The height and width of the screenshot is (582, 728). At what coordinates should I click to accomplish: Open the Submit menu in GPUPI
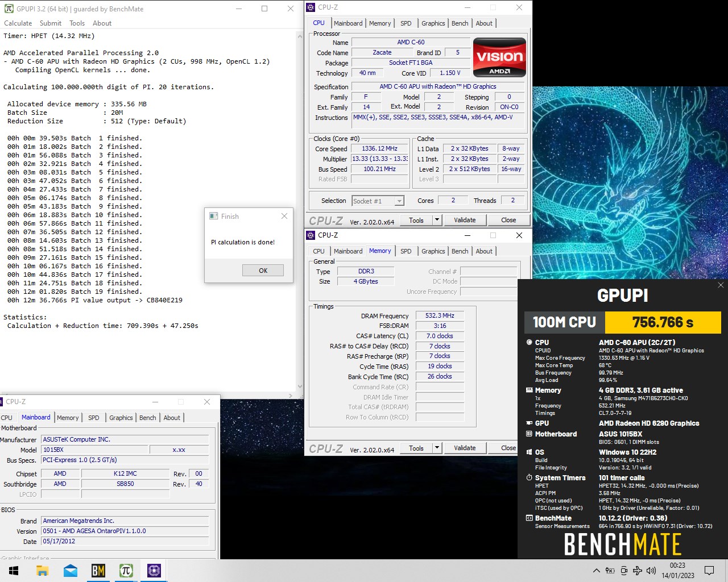point(51,23)
